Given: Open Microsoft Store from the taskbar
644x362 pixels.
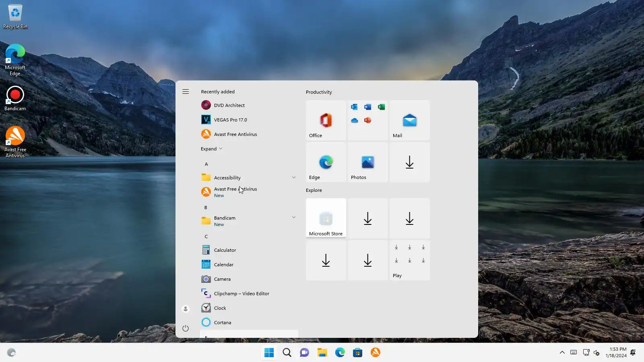Looking at the screenshot, I should (358, 353).
